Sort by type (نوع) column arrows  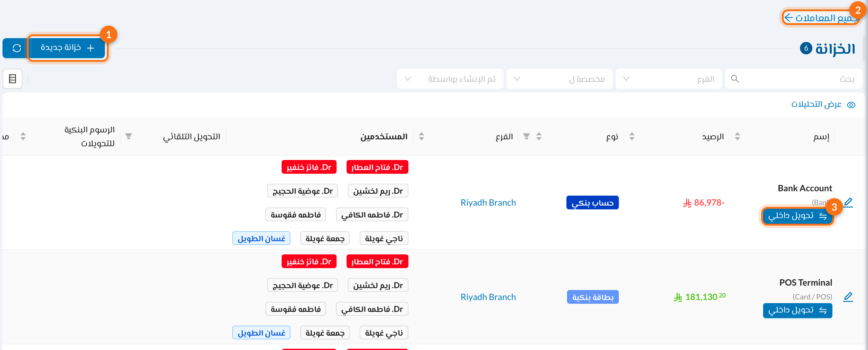539,136
